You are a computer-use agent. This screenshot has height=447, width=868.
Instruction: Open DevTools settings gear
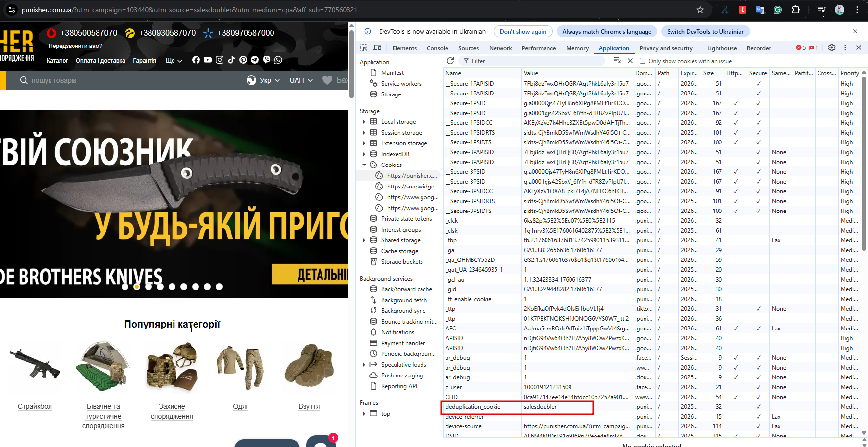tap(832, 48)
